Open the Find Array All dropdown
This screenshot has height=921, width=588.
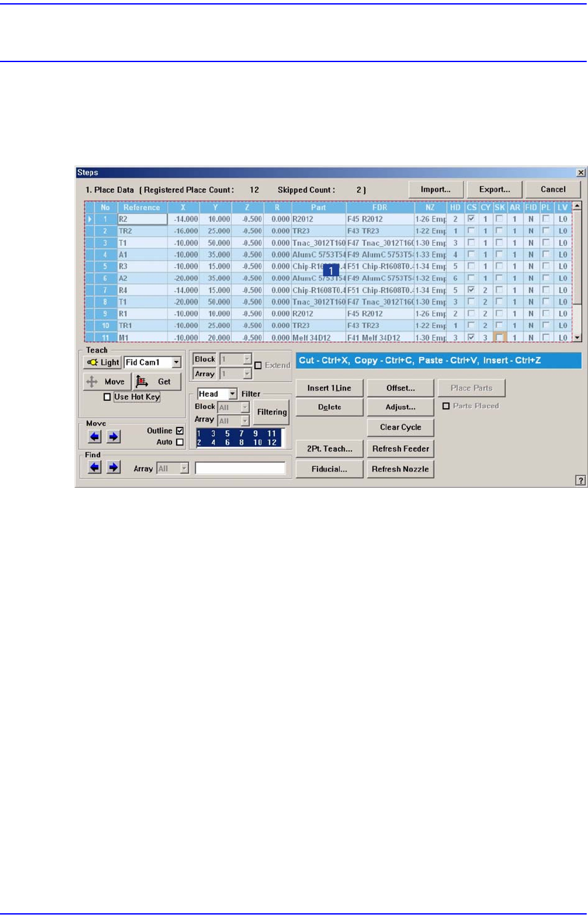coord(184,468)
